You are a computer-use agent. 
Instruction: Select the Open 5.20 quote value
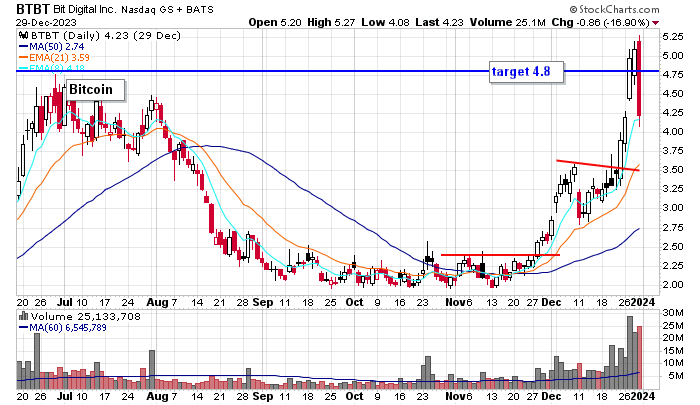click(x=275, y=22)
